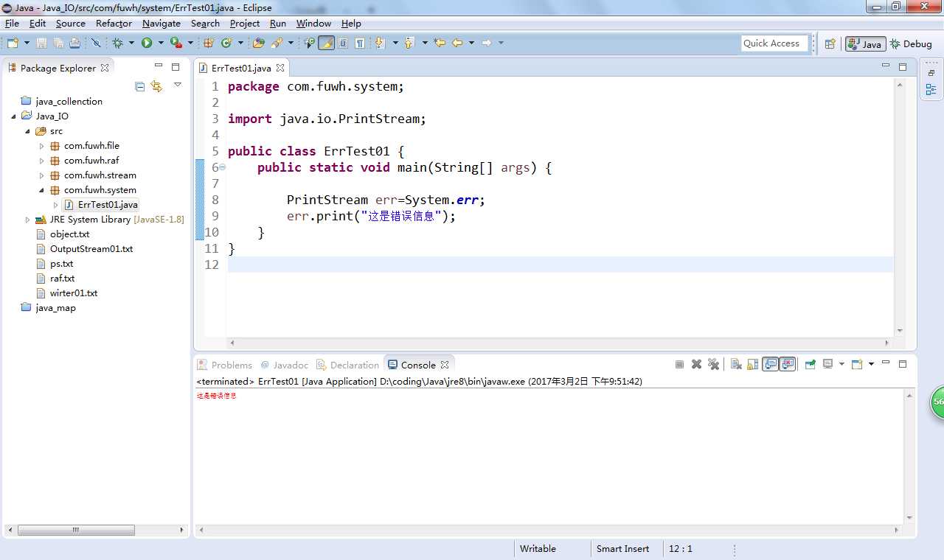Open the Project menu
The height and width of the screenshot is (560, 944).
pyautogui.click(x=245, y=23)
